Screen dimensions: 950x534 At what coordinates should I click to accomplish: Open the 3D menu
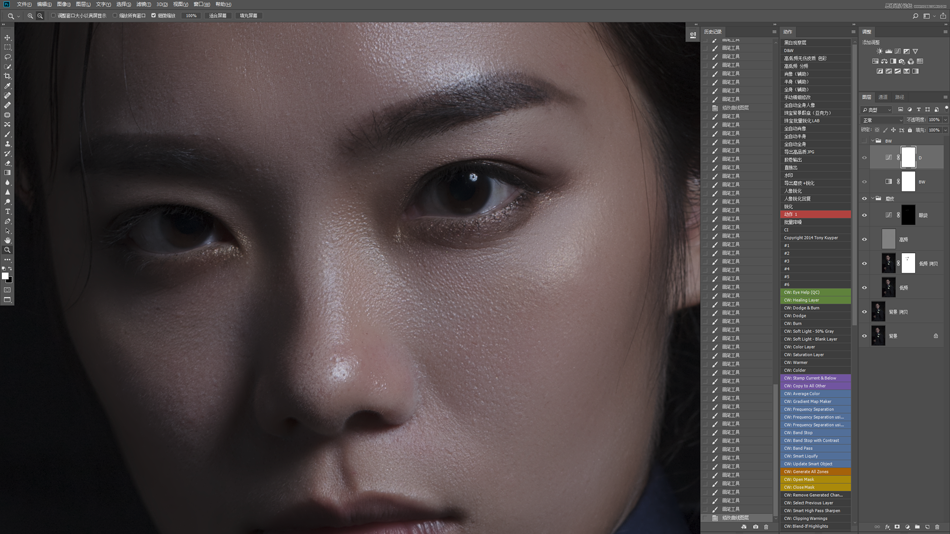tap(162, 4)
